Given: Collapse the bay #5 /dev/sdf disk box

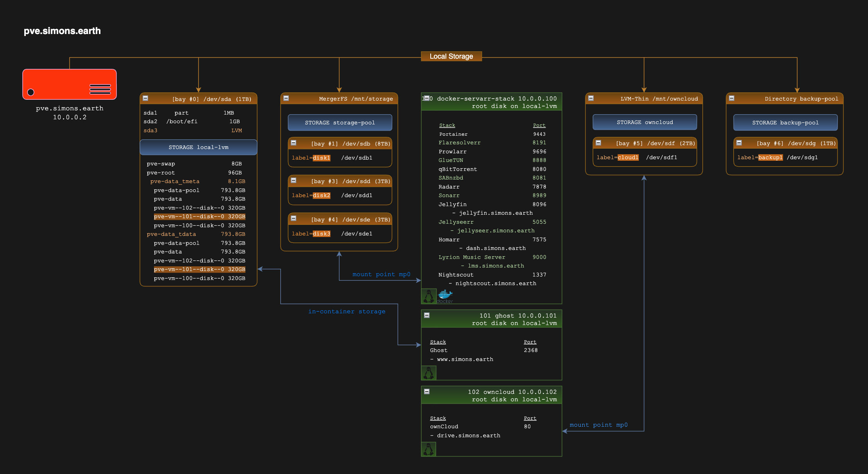Looking at the screenshot, I should [x=598, y=143].
